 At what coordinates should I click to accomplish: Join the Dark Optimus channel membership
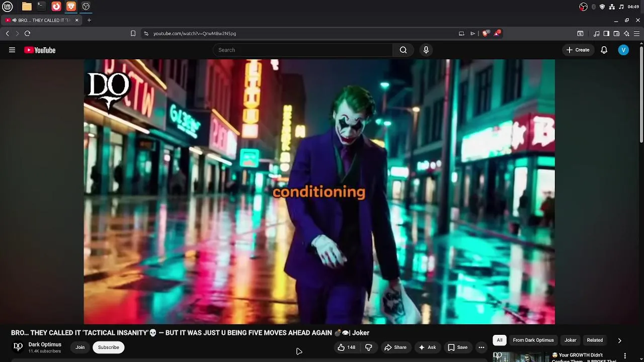tap(80, 347)
